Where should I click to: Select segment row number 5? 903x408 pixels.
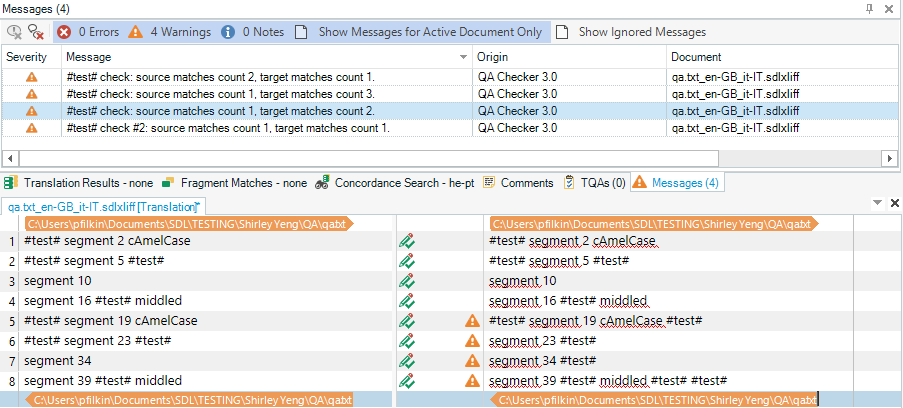pos(10,321)
